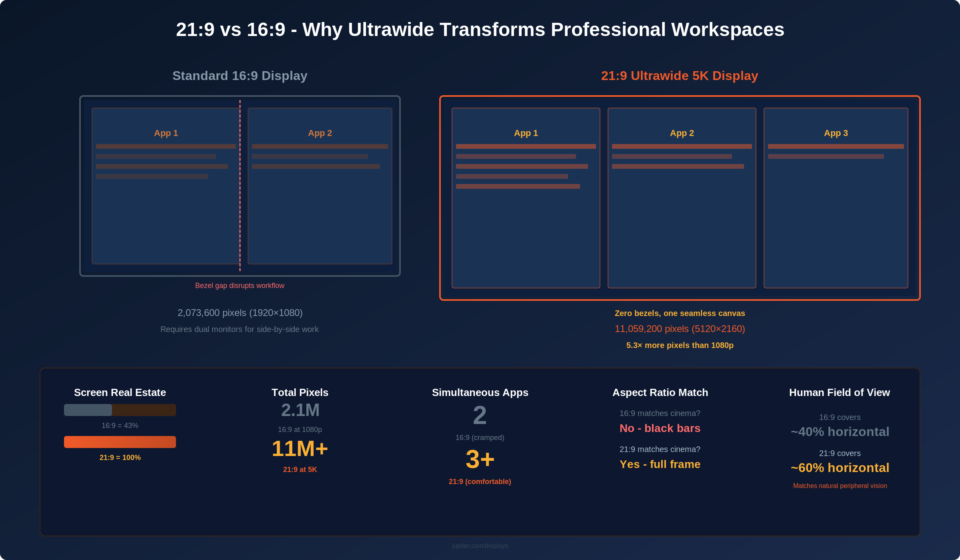Screen dimensions: 960x560
Task: Click the large '3+' value
Action: click(480, 459)
